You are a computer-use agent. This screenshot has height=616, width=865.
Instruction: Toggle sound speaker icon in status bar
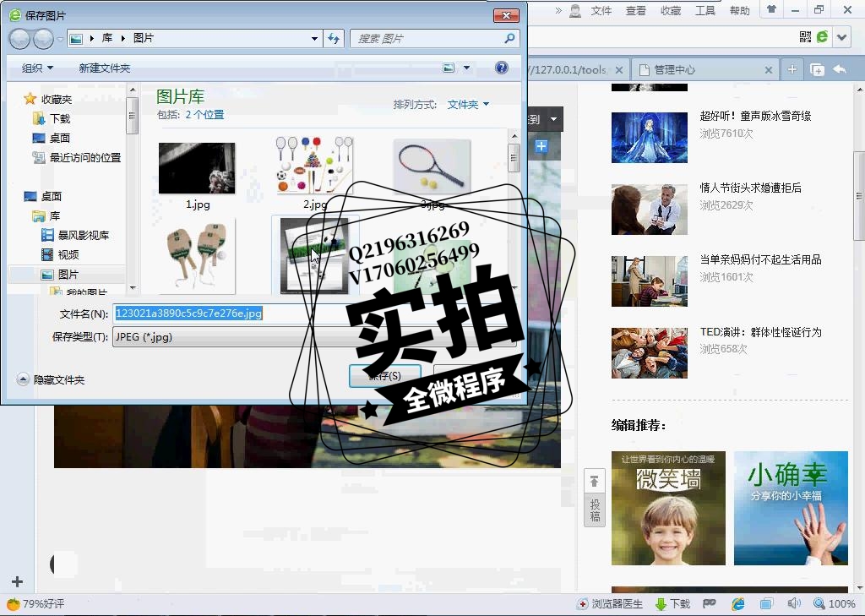tap(794, 603)
